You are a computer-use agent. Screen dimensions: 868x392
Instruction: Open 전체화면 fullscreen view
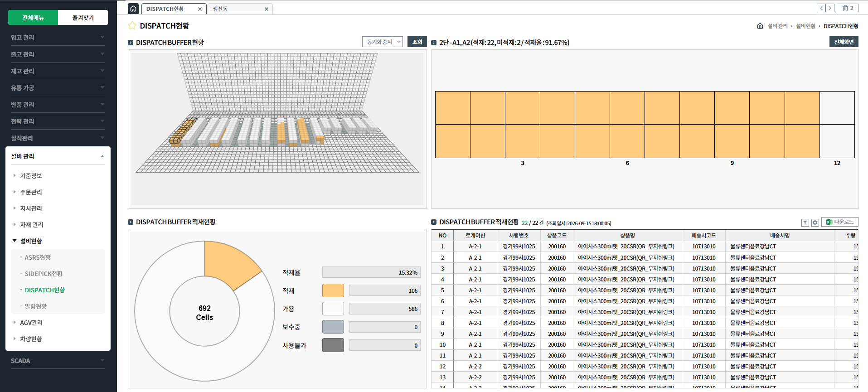point(844,42)
